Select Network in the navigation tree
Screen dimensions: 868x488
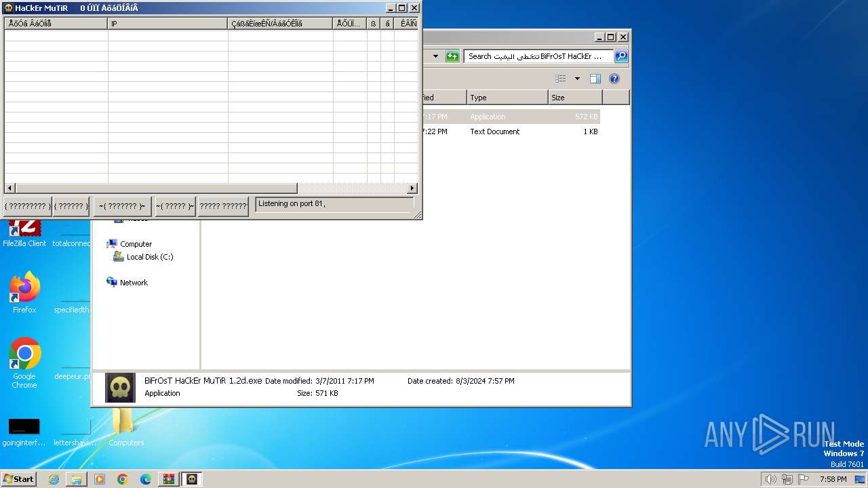(x=134, y=283)
